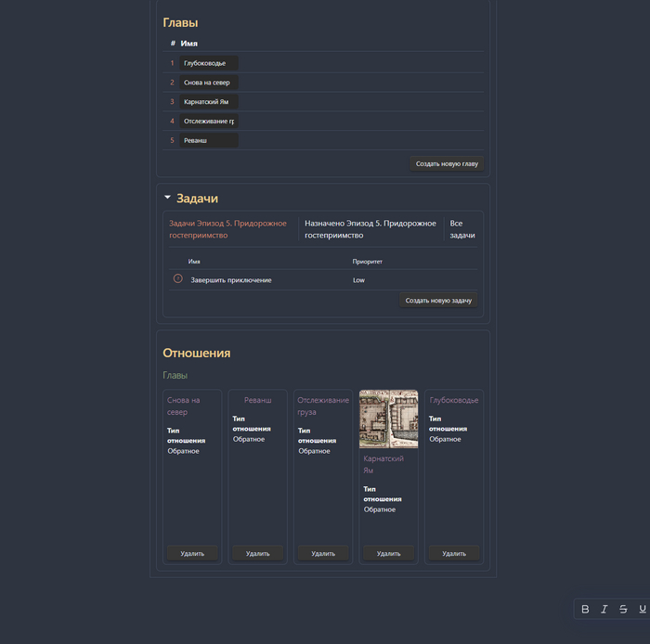Switch to Задачи Эпизод 5 tab

227,229
